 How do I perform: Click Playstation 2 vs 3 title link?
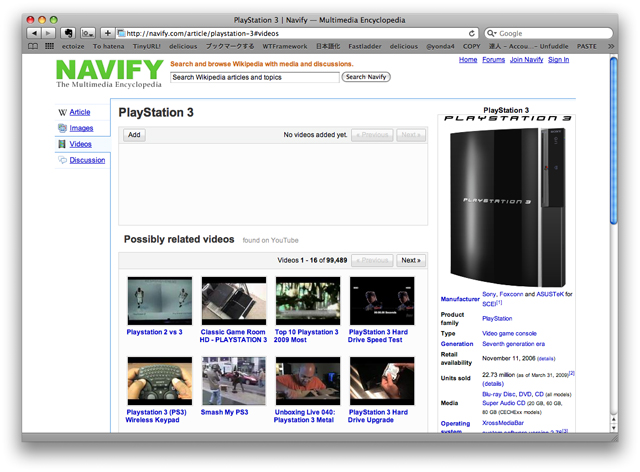[154, 332]
